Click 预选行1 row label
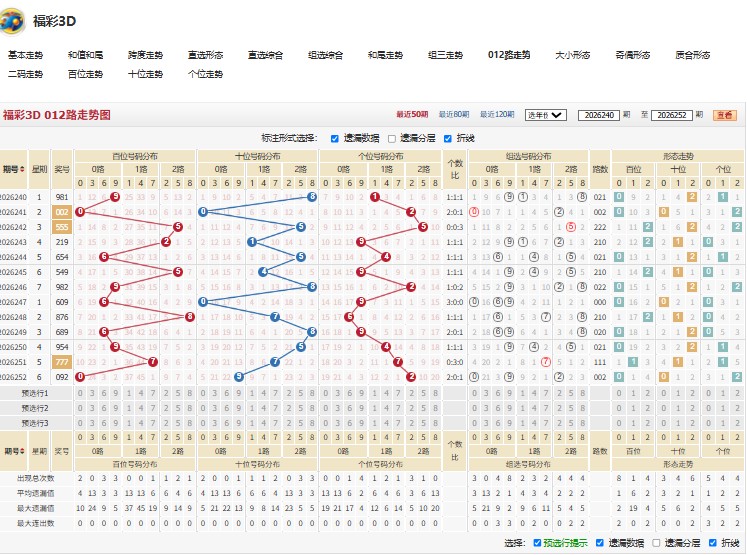747x555 pixels. 35,393
